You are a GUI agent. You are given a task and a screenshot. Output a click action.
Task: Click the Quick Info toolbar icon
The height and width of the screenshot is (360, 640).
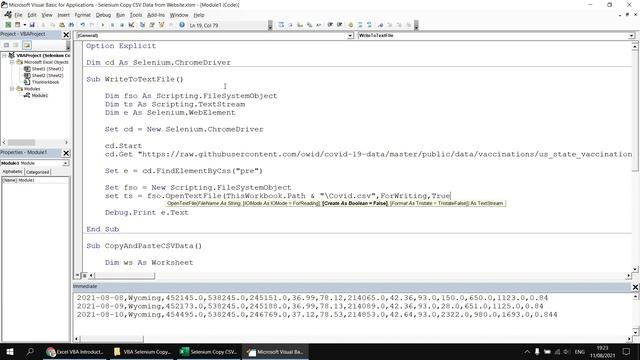300,25
